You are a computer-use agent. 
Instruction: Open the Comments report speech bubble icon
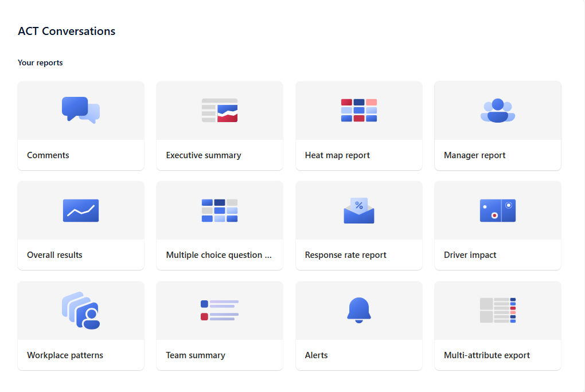pyautogui.click(x=80, y=110)
